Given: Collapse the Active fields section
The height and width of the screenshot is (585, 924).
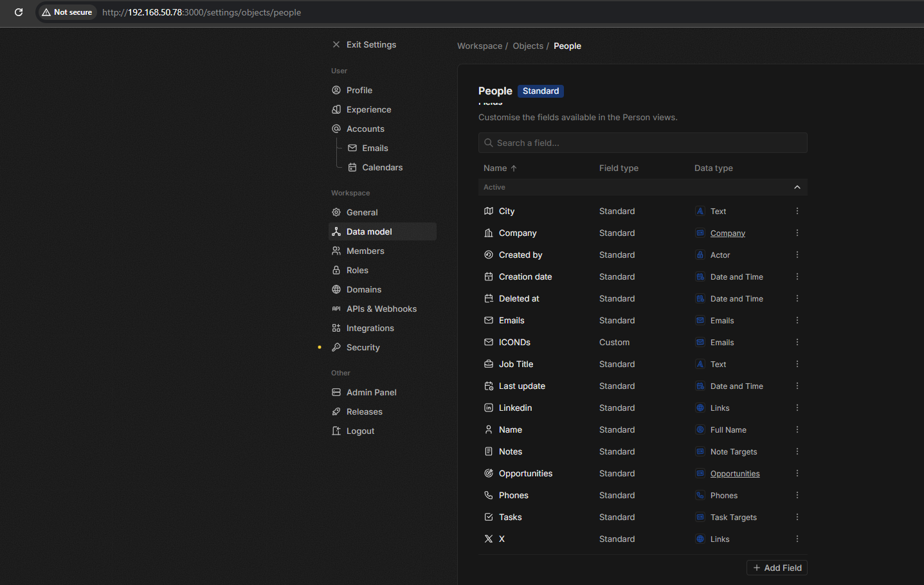Looking at the screenshot, I should (x=797, y=187).
